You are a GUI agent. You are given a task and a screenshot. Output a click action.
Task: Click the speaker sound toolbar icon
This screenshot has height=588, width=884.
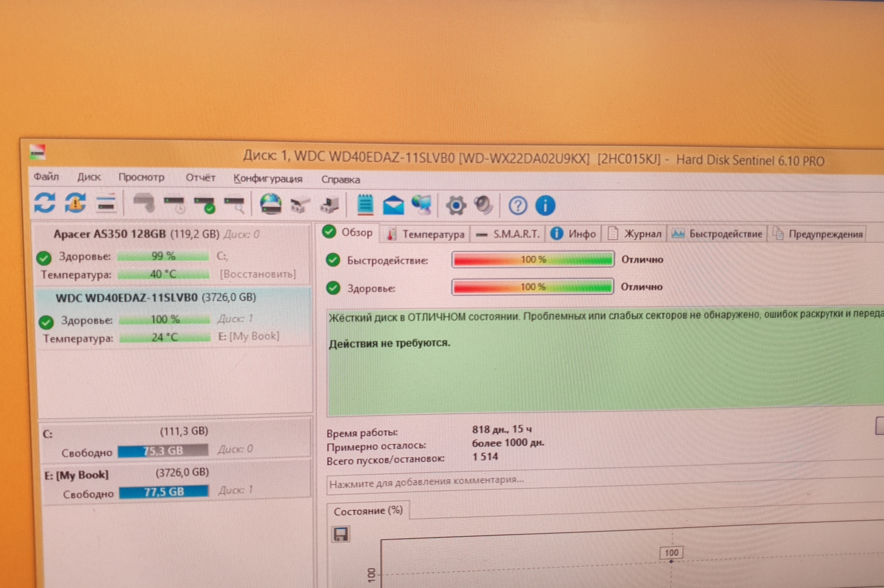click(x=483, y=205)
